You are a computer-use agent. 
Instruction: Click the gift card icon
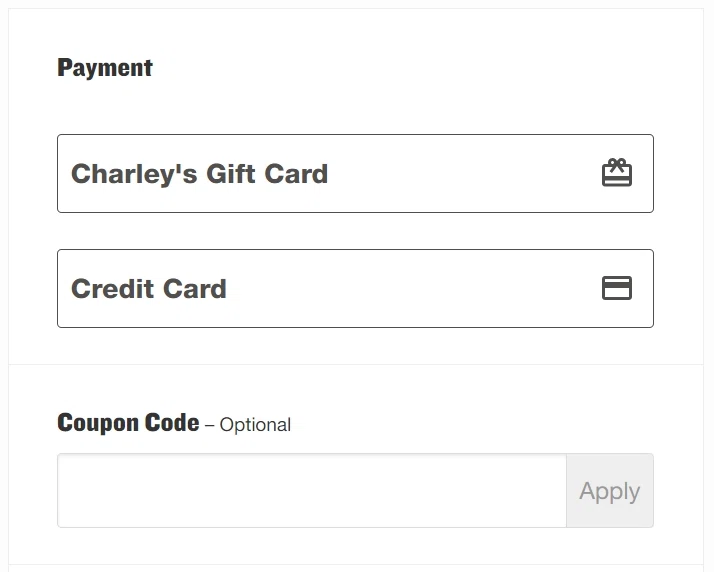(616, 173)
